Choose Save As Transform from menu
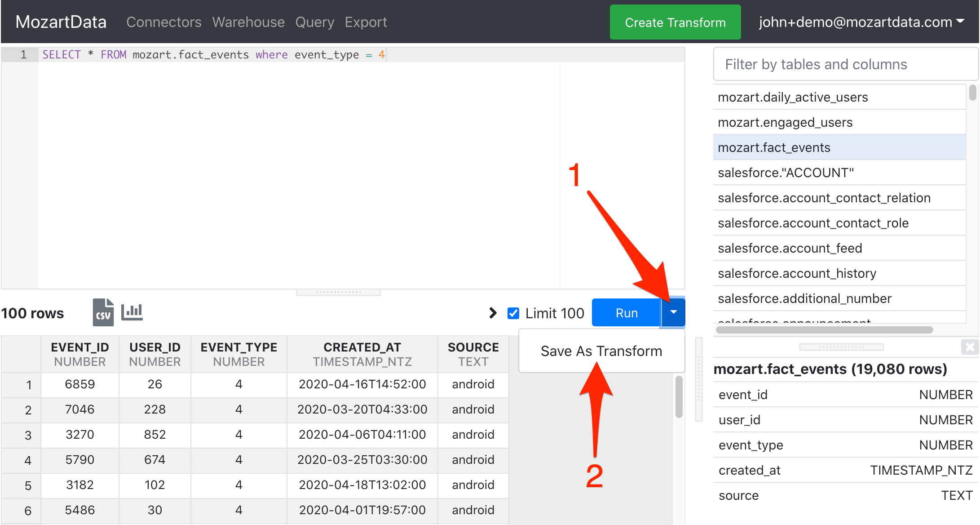The height and width of the screenshot is (525, 980). (x=601, y=351)
